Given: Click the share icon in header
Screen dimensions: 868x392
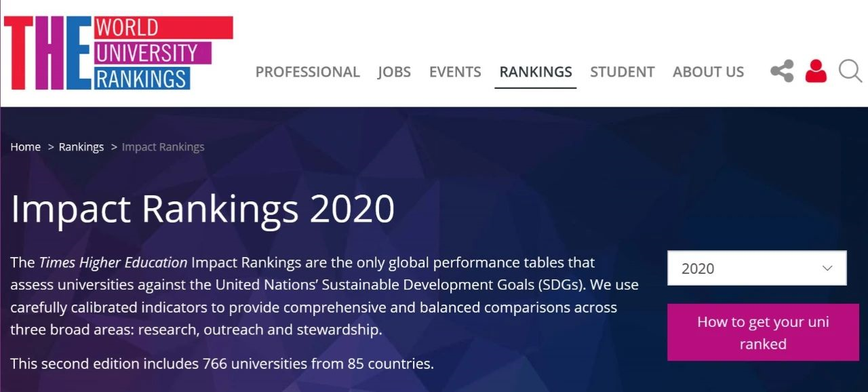Looking at the screenshot, I should (782, 71).
